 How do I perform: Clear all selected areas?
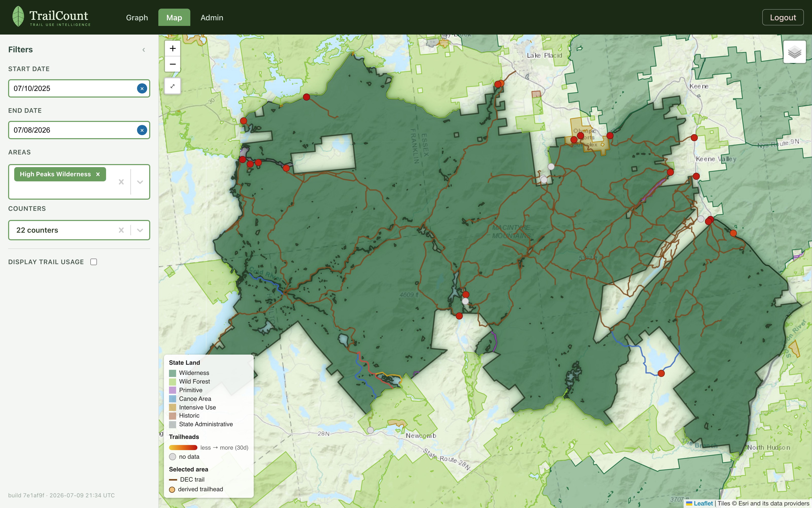[121, 182]
